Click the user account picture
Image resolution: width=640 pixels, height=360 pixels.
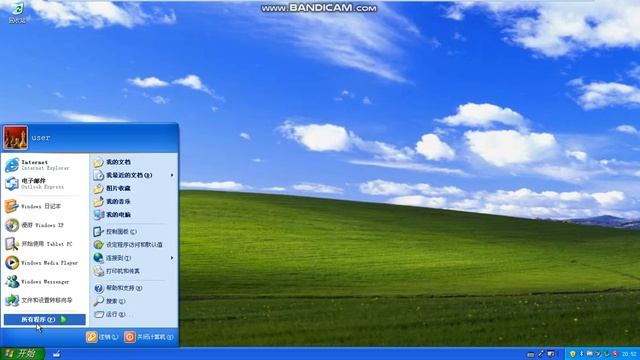tap(16, 138)
